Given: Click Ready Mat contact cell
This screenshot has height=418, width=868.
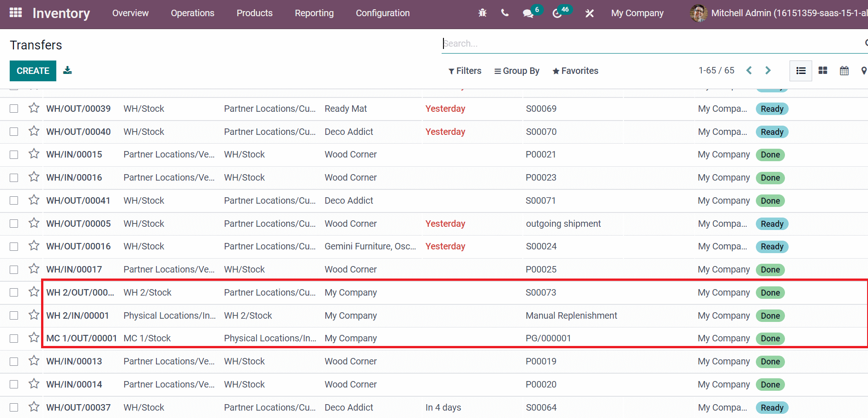Looking at the screenshot, I should pyautogui.click(x=346, y=109).
